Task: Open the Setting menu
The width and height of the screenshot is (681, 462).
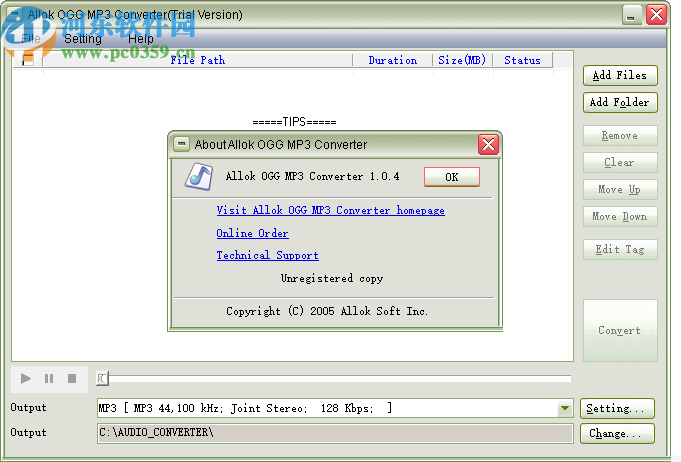Action: point(83,39)
